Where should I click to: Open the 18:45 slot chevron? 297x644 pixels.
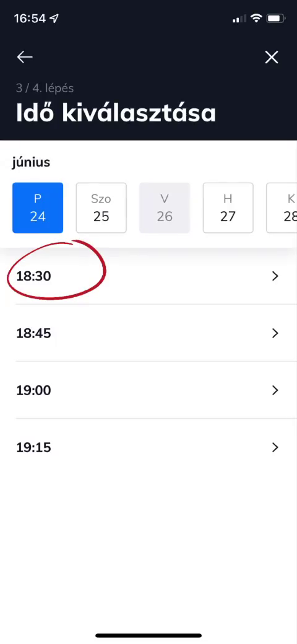point(275,333)
